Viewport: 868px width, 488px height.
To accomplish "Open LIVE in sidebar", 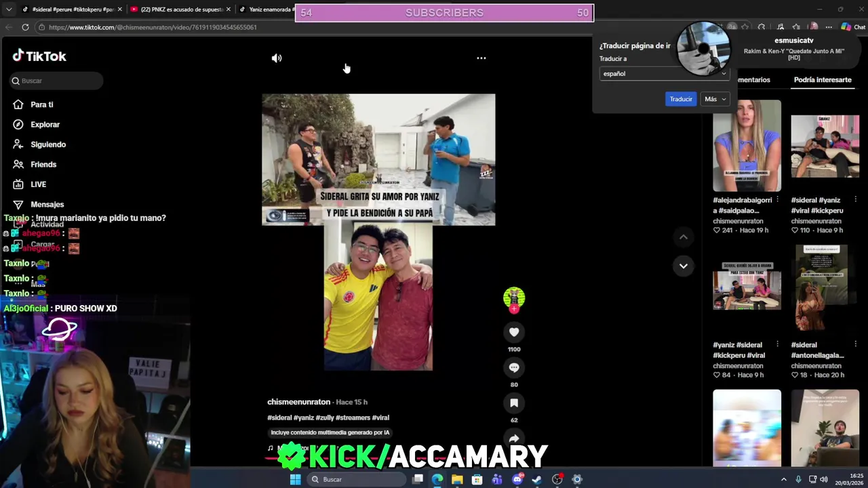I will click(x=38, y=184).
